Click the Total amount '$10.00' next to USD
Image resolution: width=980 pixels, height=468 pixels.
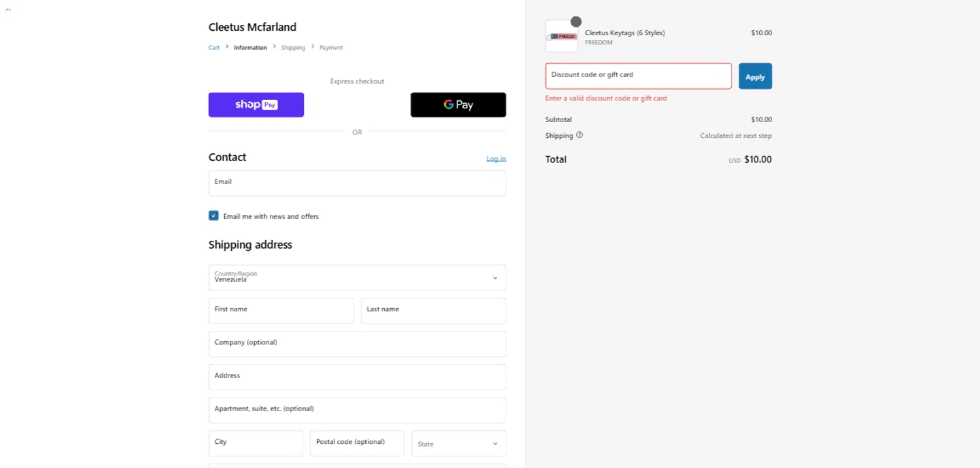(758, 159)
